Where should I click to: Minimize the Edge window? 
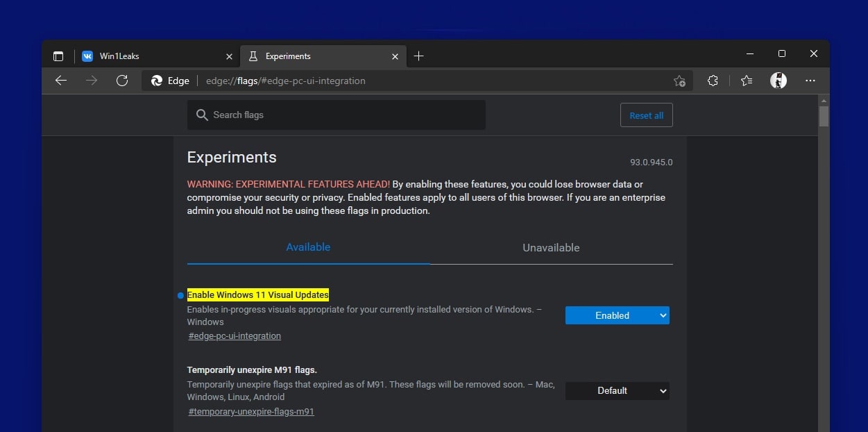click(x=750, y=54)
